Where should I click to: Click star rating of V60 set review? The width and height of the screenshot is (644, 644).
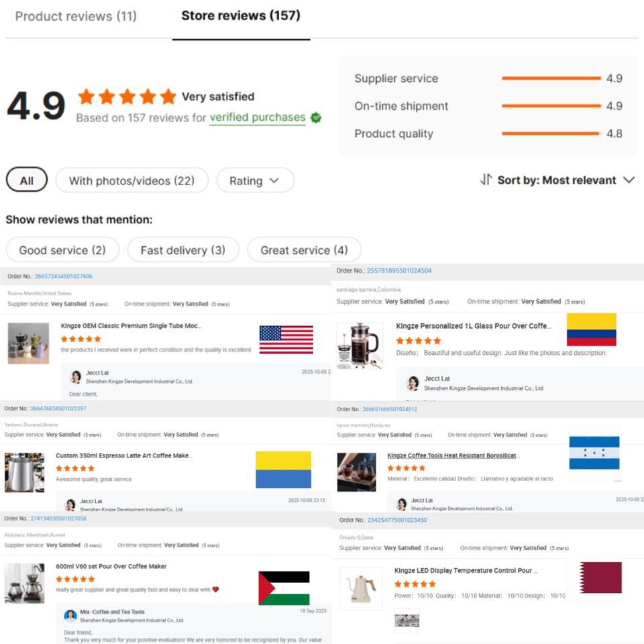[x=75, y=580]
